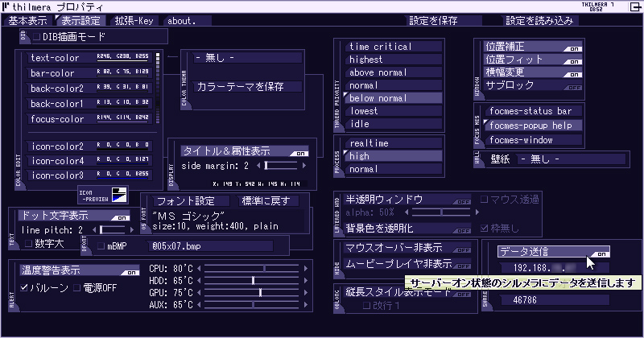The height and width of the screenshot is (338, 644).
Task: Click 標準に戻す to reset font
Action: coord(268,201)
